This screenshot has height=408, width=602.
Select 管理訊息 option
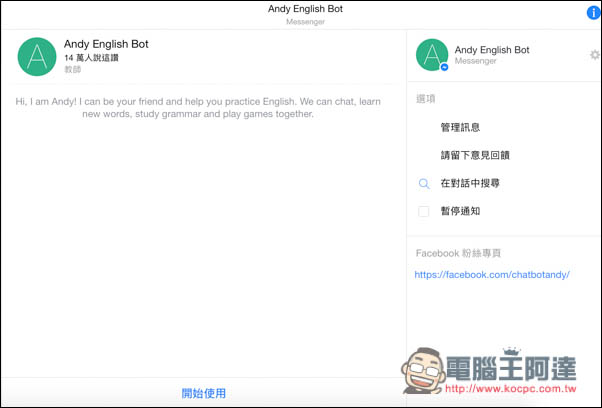[x=460, y=127]
